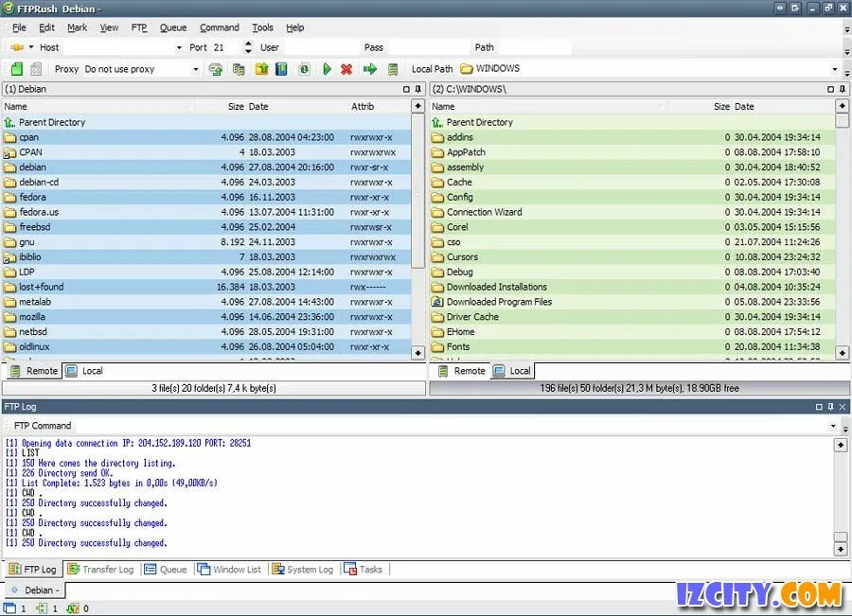This screenshot has height=616, width=852.
Task: Open the FTP menu
Action: click(x=139, y=27)
